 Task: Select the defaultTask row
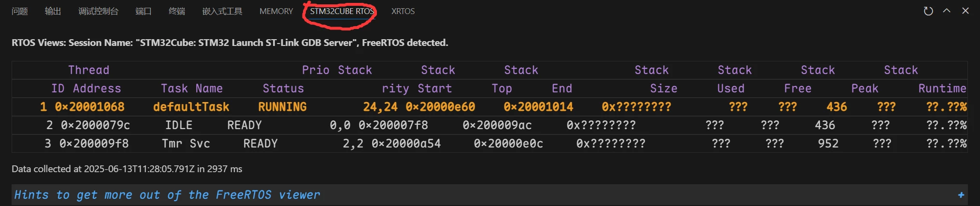click(490, 107)
